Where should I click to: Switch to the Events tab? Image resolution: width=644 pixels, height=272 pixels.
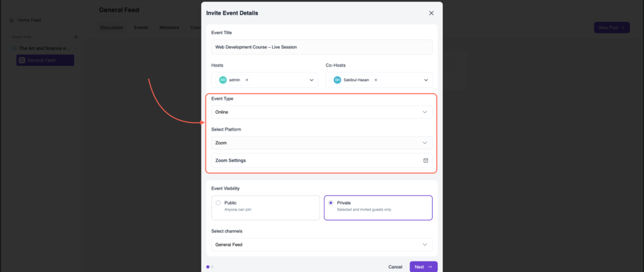[141, 28]
